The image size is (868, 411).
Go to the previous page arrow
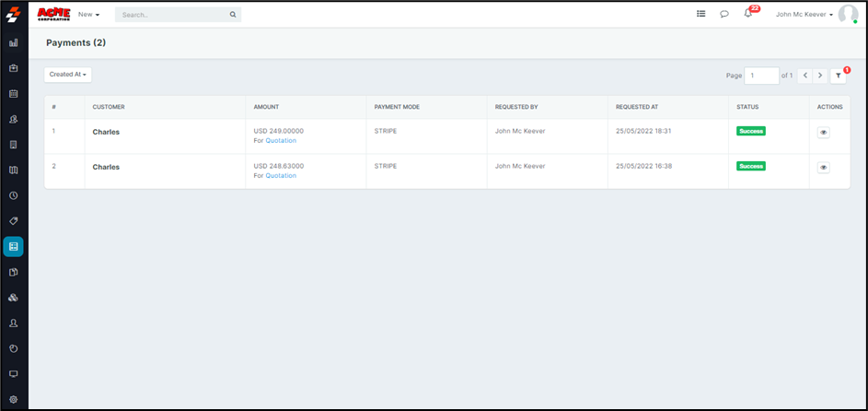[804, 76]
